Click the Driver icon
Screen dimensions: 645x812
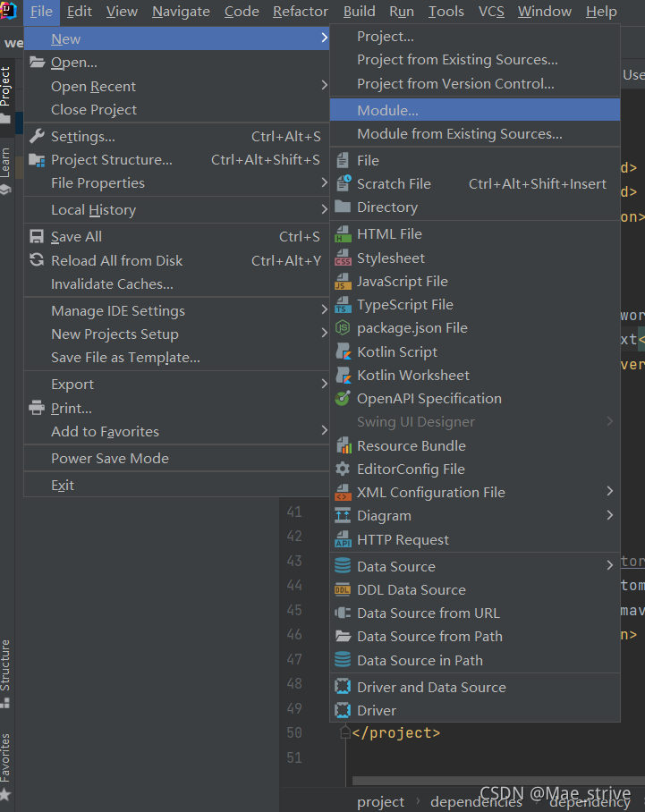pyautogui.click(x=343, y=710)
